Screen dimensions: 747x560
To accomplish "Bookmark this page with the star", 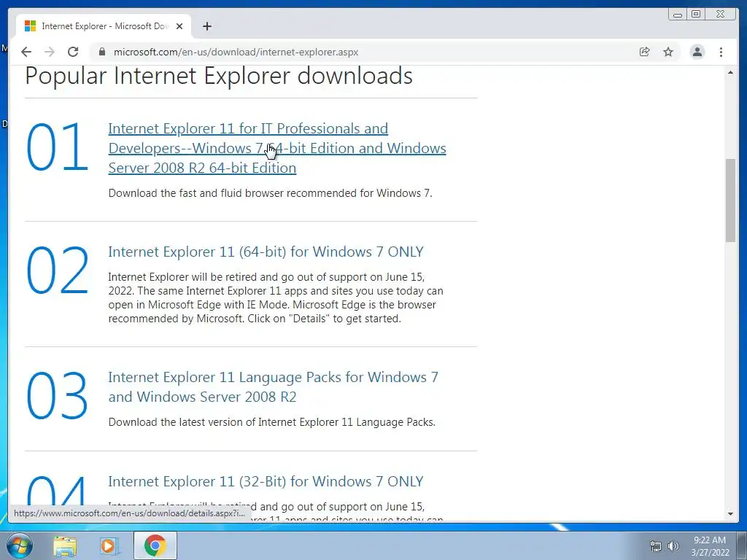I will 668,52.
